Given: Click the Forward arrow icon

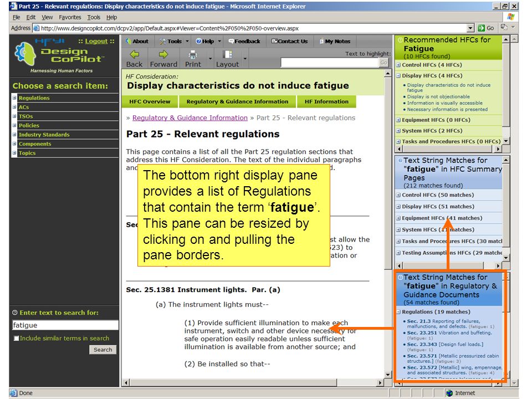Looking at the screenshot, I should pyautogui.click(x=163, y=54).
